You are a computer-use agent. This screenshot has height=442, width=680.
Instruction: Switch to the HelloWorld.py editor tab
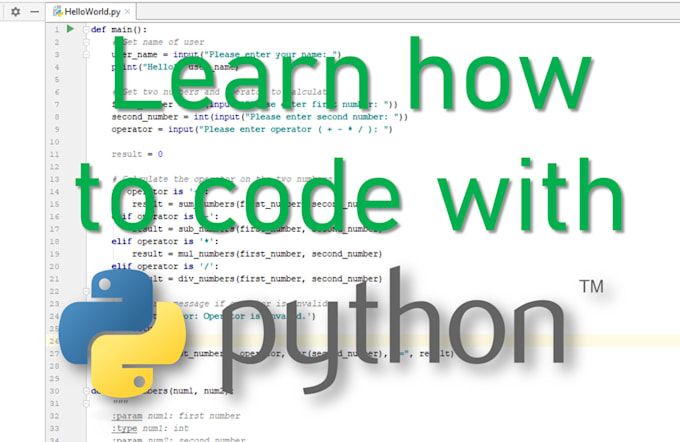click(92, 12)
